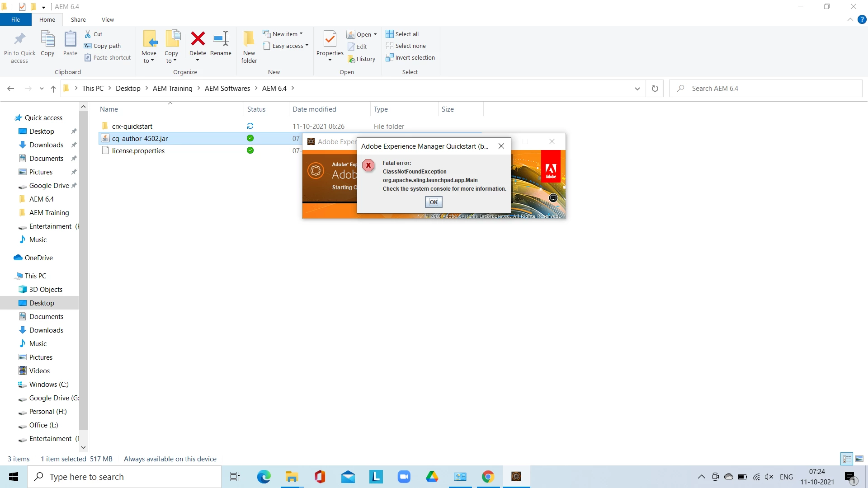
Task: Open Zoom from the taskbar
Action: pyautogui.click(x=404, y=477)
